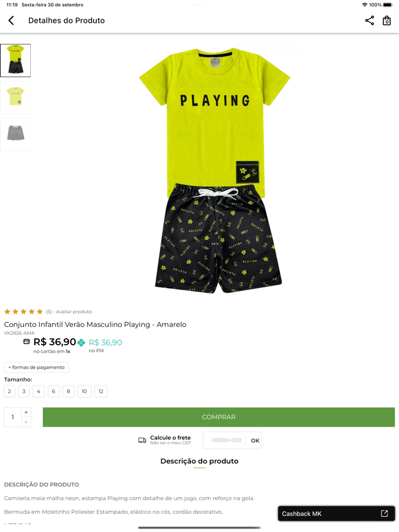Go back using the arrow icon
Viewport: 399px width, 532px height.
pyautogui.click(x=11, y=21)
